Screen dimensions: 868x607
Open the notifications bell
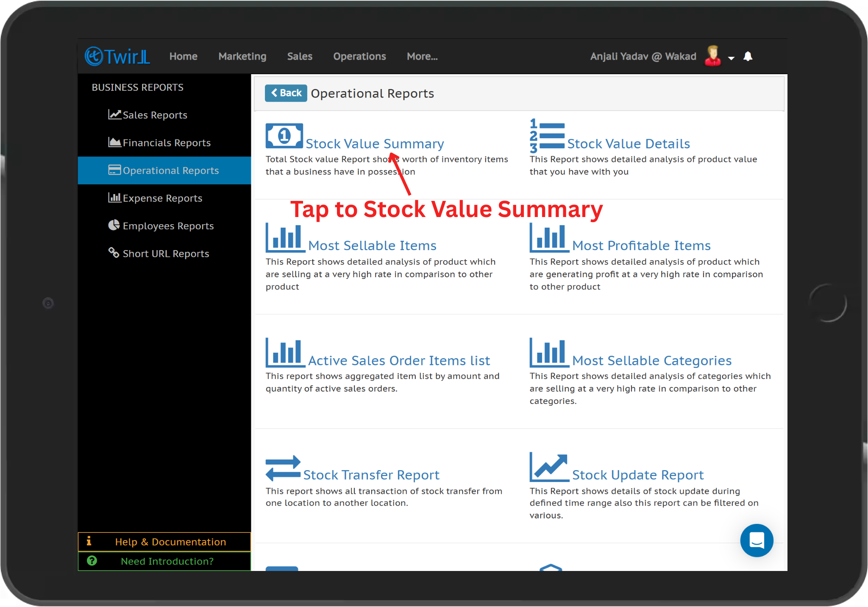[x=748, y=56]
